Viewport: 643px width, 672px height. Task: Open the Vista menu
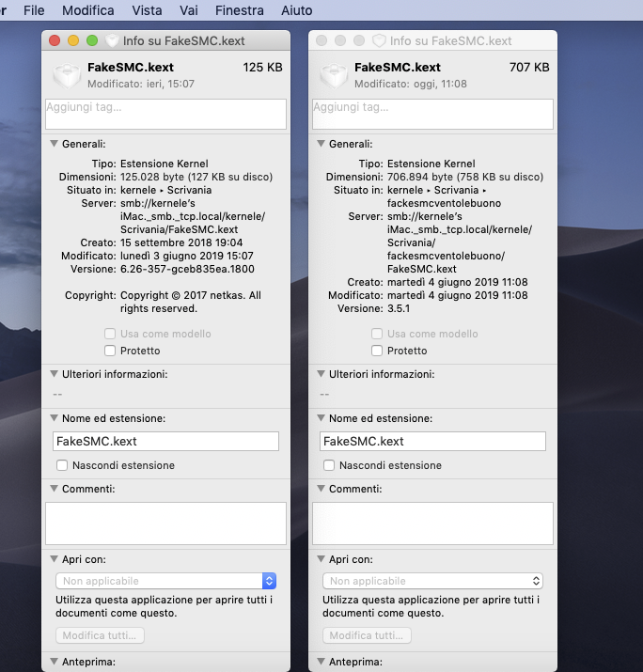[147, 10]
